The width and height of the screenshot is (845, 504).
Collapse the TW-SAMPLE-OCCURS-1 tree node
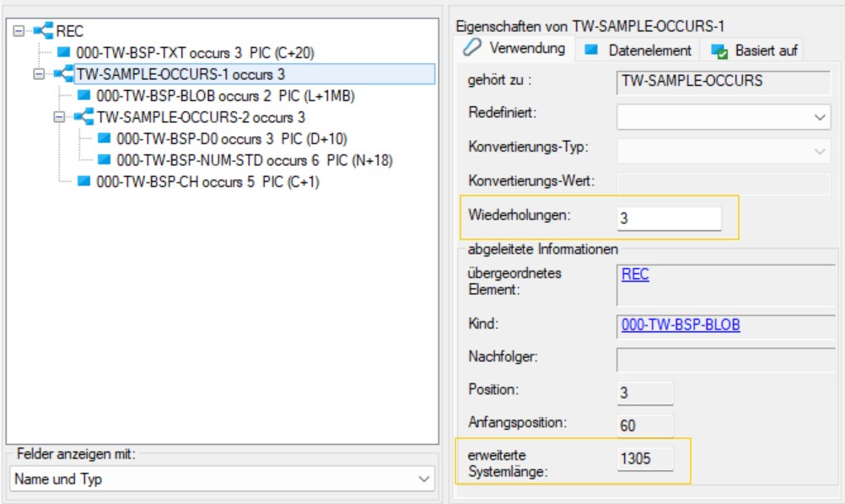(39, 74)
